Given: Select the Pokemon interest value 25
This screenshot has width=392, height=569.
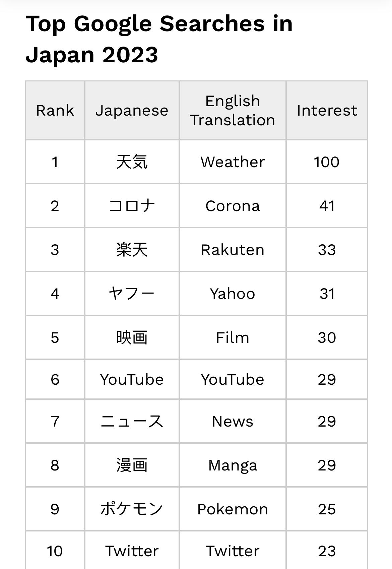Looking at the screenshot, I should coord(327,509).
